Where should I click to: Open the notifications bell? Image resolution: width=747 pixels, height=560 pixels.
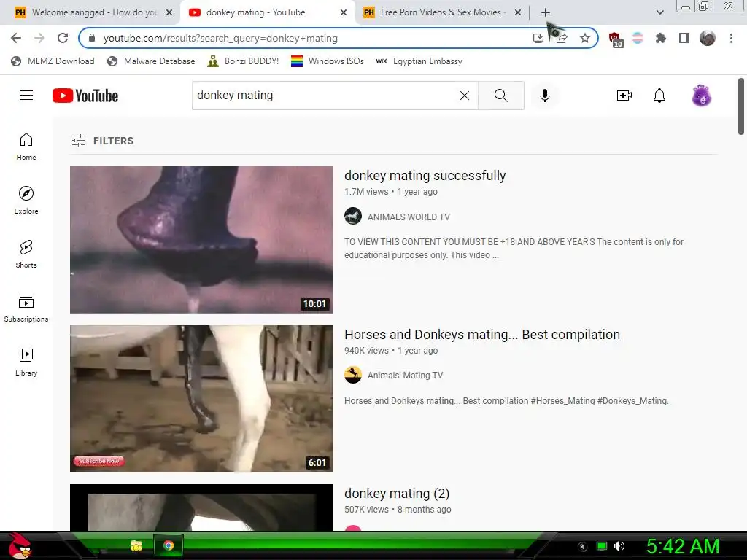[659, 96]
